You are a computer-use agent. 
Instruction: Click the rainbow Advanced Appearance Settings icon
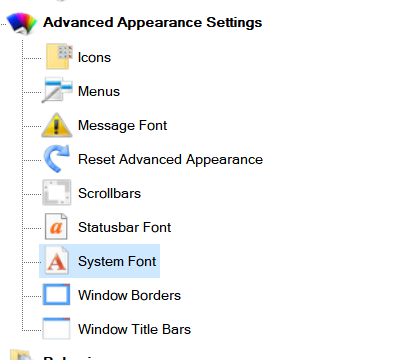22,23
